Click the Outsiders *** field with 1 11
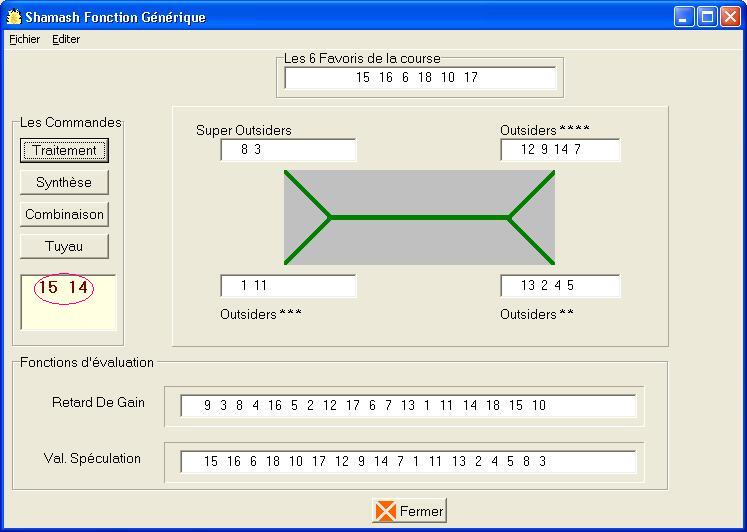This screenshot has height=532, width=747. (x=288, y=286)
